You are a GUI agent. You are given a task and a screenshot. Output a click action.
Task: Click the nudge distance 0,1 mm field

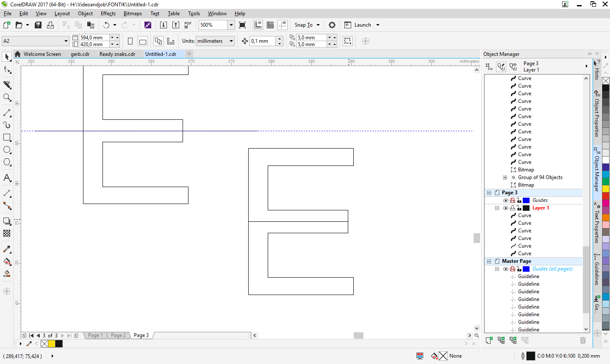263,41
